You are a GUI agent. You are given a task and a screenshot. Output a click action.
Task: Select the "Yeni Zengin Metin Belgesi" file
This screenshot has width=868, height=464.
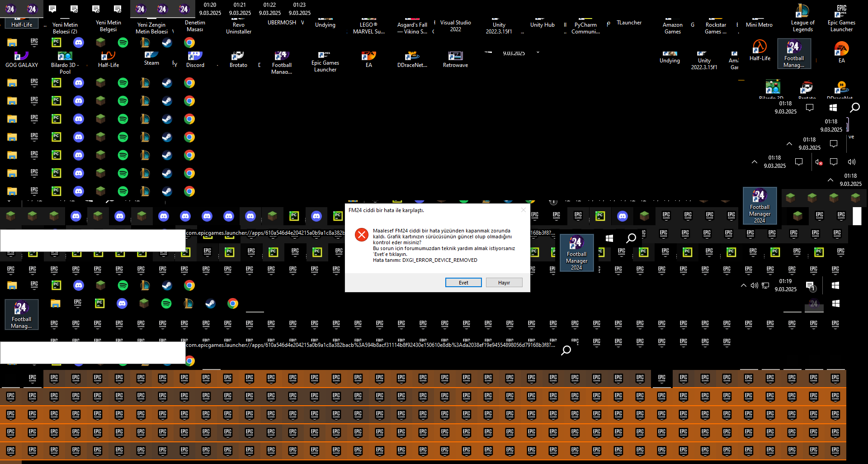click(152, 27)
